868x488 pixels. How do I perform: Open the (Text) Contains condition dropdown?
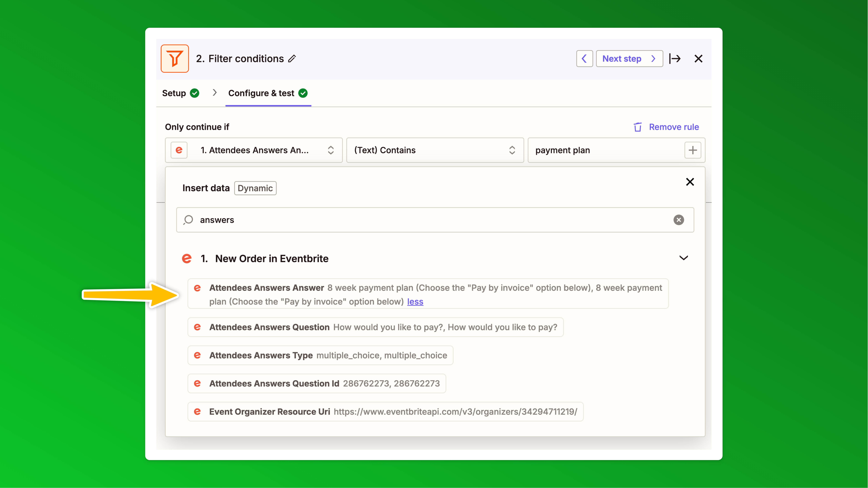(x=435, y=150)
